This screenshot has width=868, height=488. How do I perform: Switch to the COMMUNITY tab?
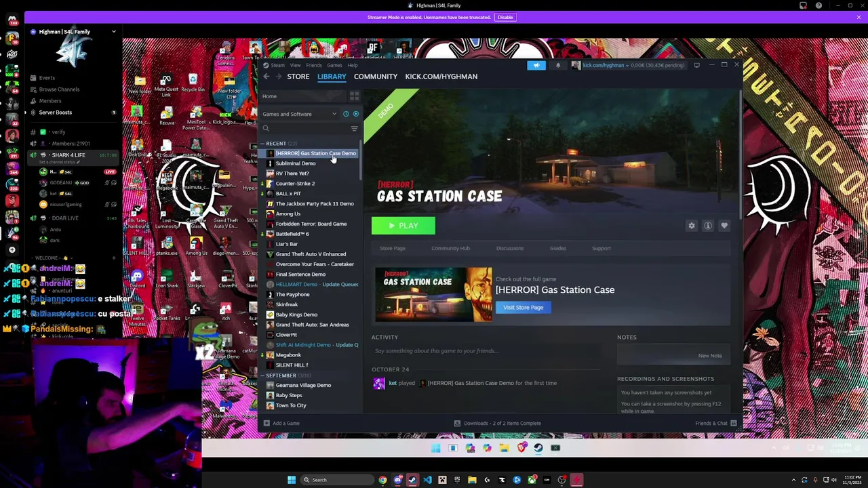(376, 77)
